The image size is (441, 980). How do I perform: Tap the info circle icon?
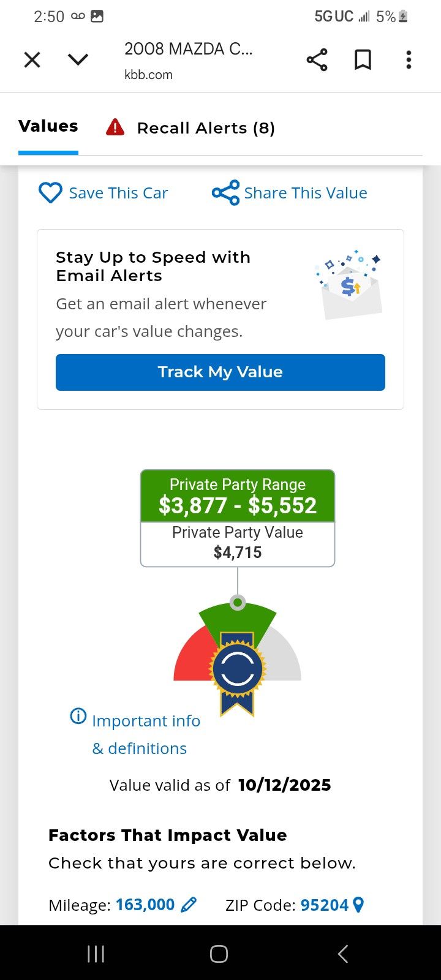tap(78, 715)
